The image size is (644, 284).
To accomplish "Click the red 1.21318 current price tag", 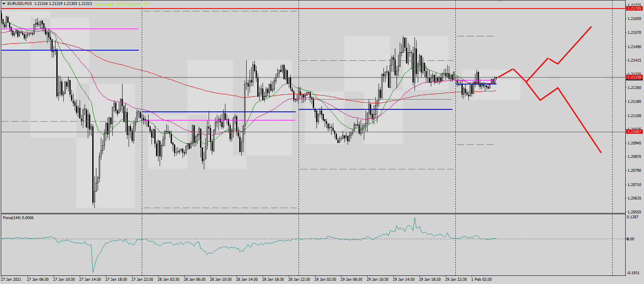I will (634, 77).
